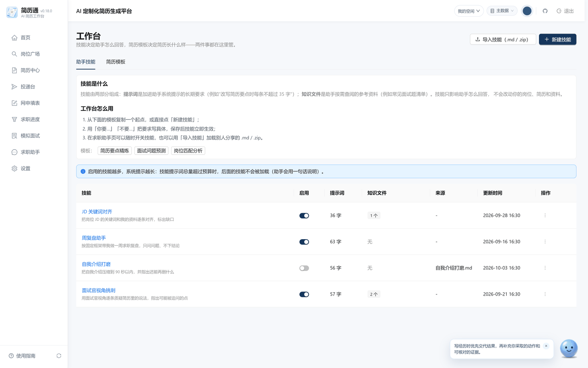Screen dimensions: 588x368
Task: Click the 2 个 knowledge file badge
Action: point(374,294)
